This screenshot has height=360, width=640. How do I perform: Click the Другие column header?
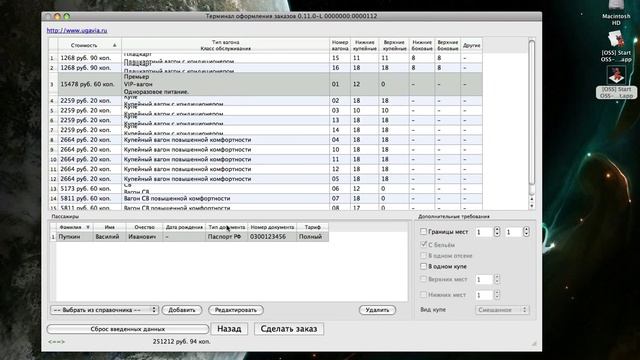point(471,45)
